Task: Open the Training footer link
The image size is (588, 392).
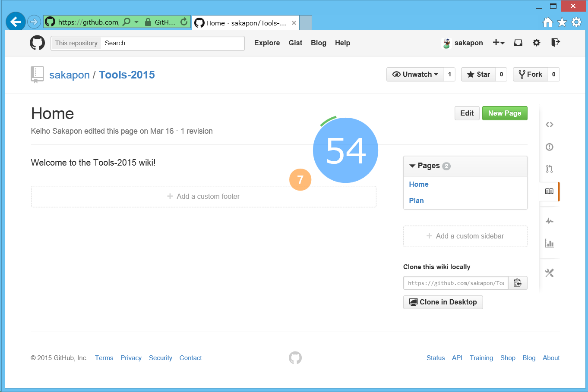Action: 481,358
